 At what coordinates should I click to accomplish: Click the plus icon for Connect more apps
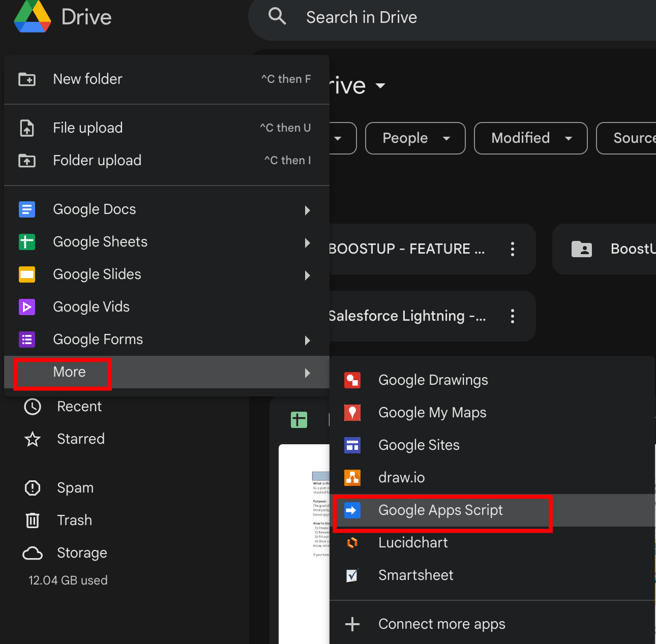click(352, 624)
